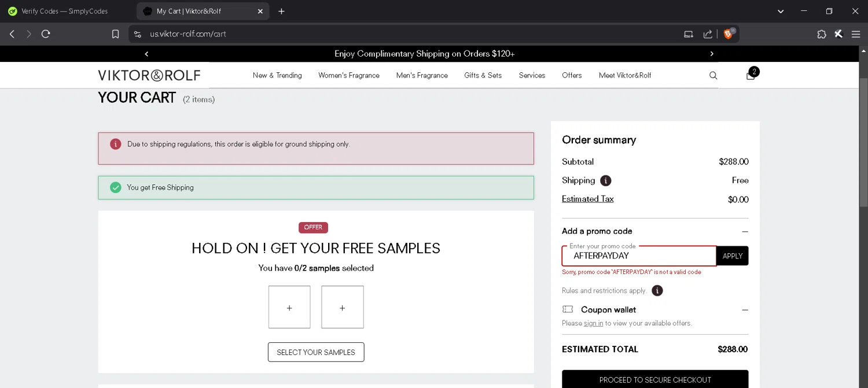Collapse the Coupon wallet section
This screenshot has width=868, height=388.
(x=745, y=310)
